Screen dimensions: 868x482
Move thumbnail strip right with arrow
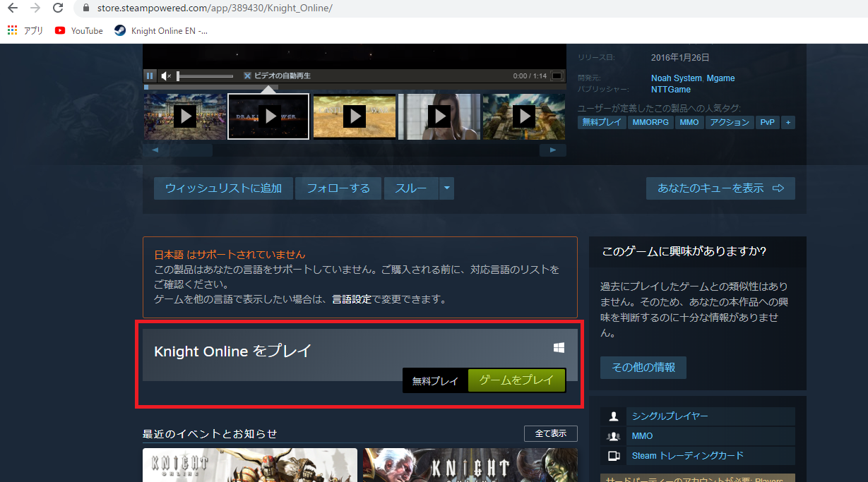pyautogui.click(x=553, y=150)
